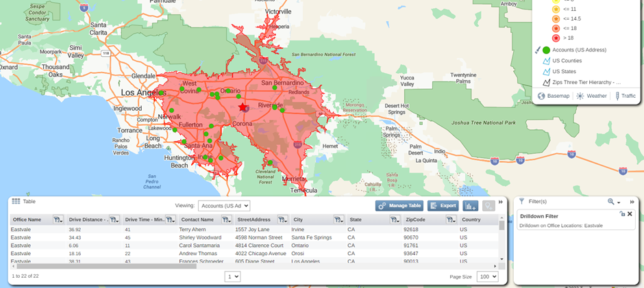Image resolution: width=644 pixels, height=288 pixels.
Task: Toggle the Weather overlay
Action: tap(591, 96)
